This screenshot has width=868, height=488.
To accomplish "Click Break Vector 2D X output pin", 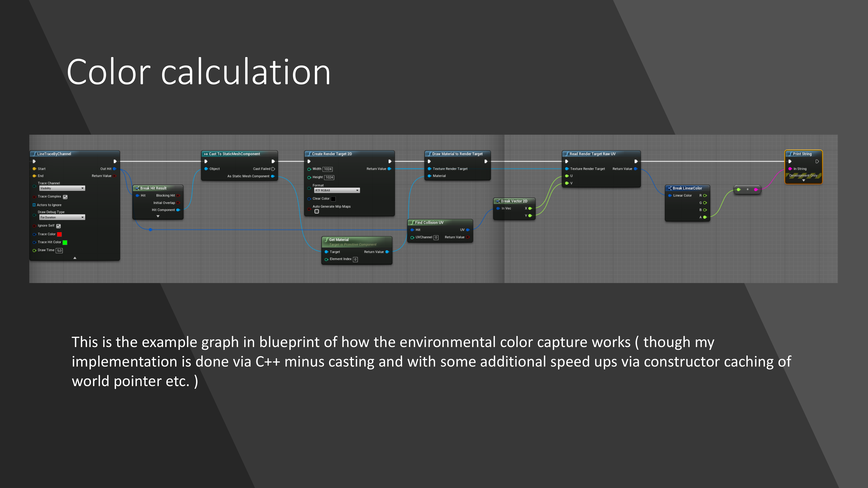I will click(x=530, y=208).
